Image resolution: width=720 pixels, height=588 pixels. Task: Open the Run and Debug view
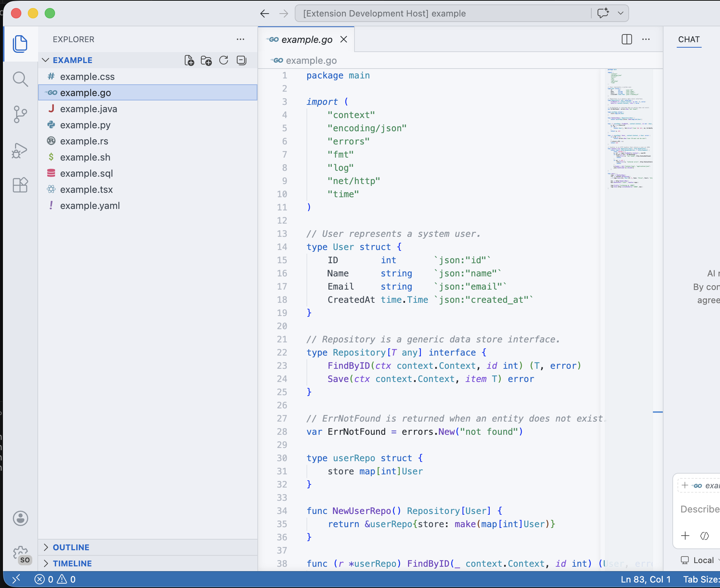click(20, 150)
